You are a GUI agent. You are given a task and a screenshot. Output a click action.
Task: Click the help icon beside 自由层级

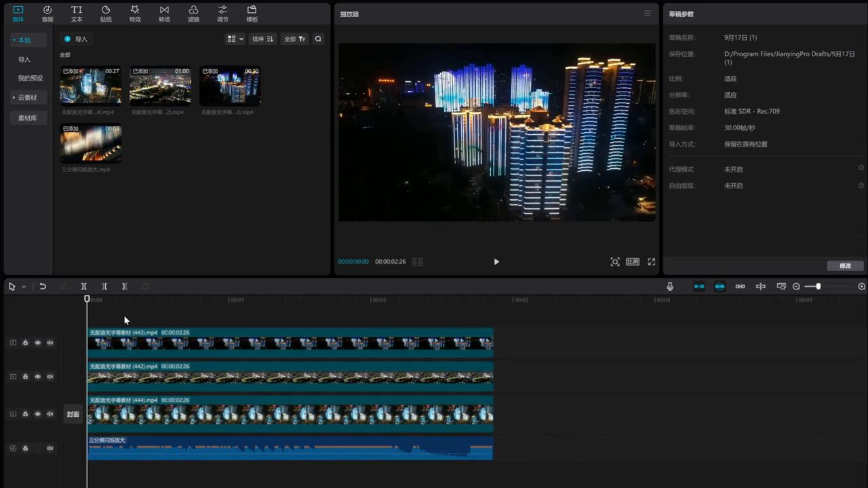click(861, 185)
